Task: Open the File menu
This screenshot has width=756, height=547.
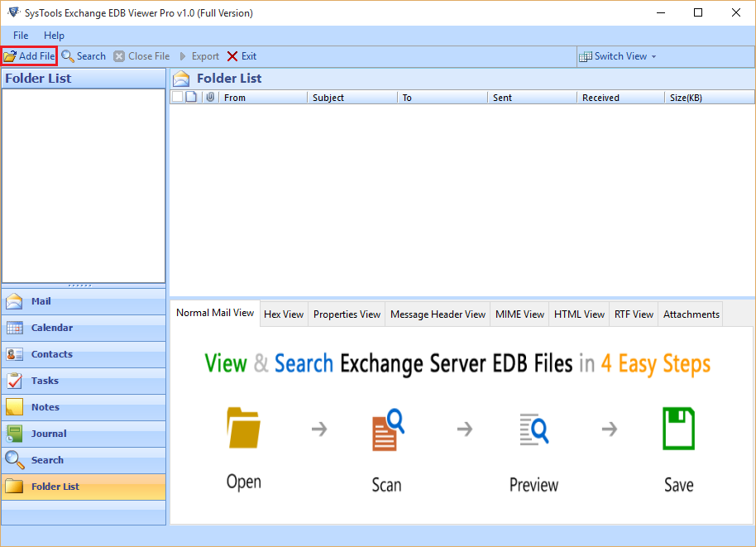Action: pyautogui.click(x=20, y=36)
